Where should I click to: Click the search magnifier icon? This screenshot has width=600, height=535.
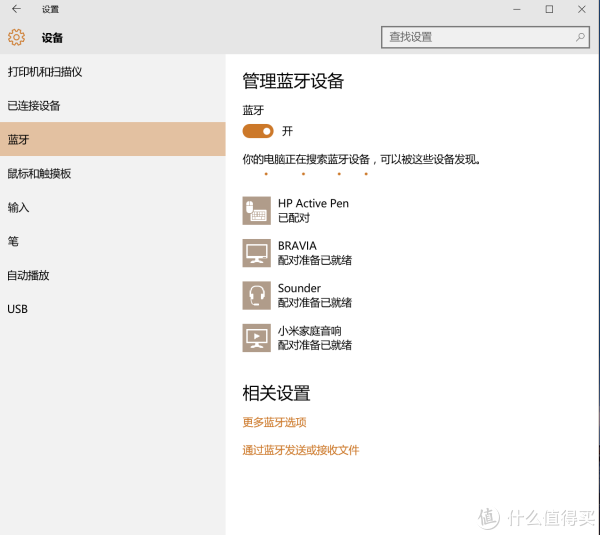[x=580, y=37]
